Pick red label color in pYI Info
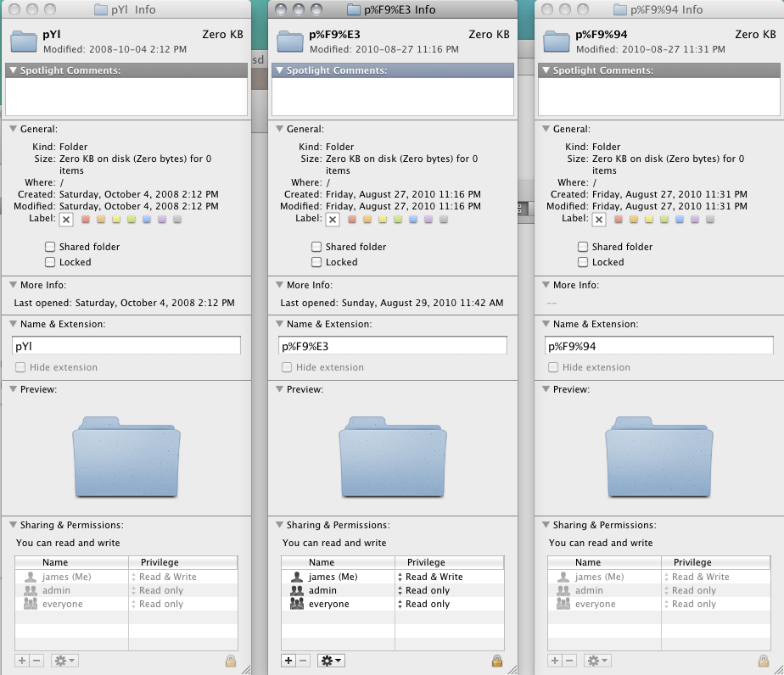This screenshot has width=784, height=675. click(86, 220)
